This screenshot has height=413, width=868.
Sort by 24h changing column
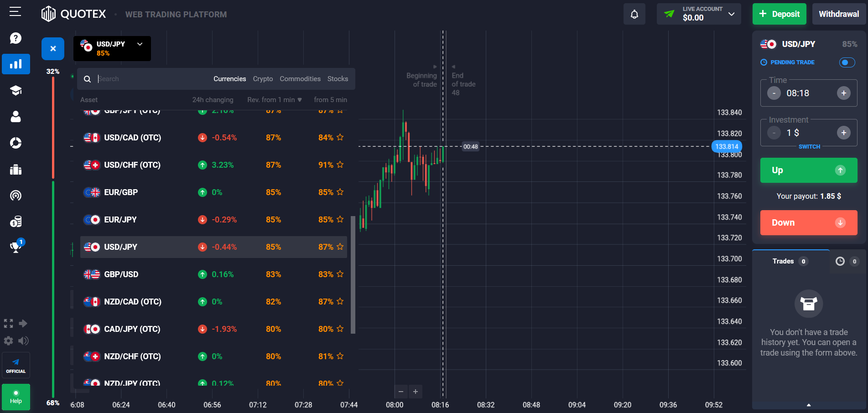click(x=213, y=100)
